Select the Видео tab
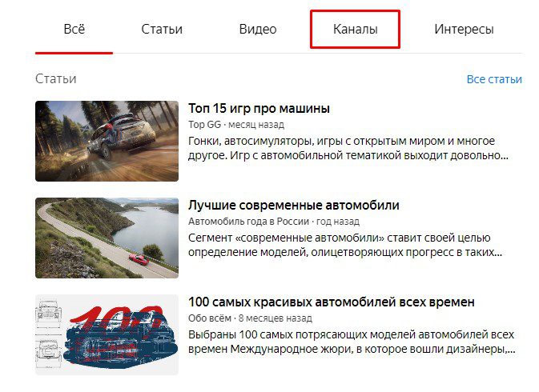 coord(258,29)
